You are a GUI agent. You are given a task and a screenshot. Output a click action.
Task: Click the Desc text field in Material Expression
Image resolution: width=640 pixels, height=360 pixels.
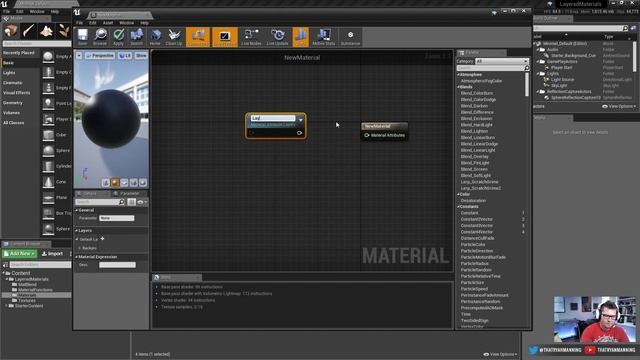[118, 265]
